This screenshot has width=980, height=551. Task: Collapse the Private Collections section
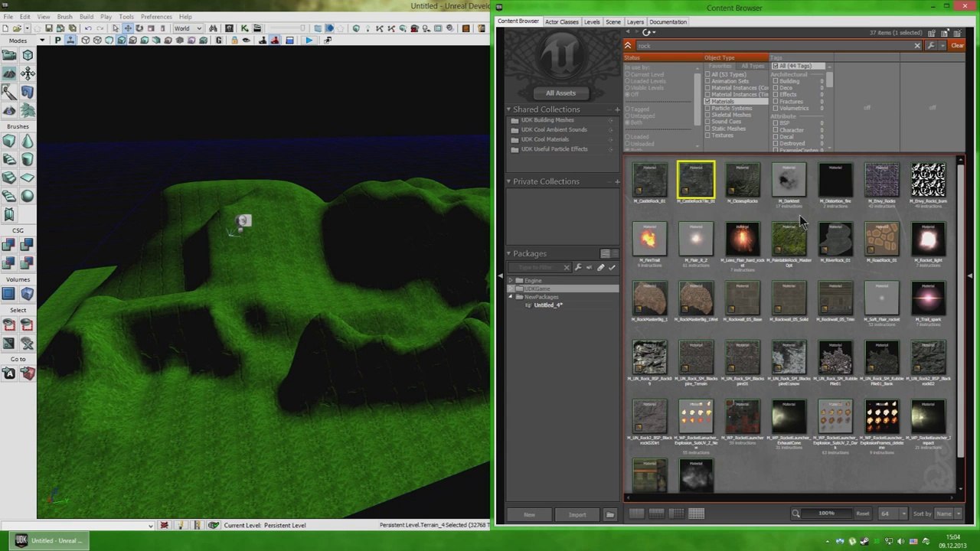[x=508, y=181]
